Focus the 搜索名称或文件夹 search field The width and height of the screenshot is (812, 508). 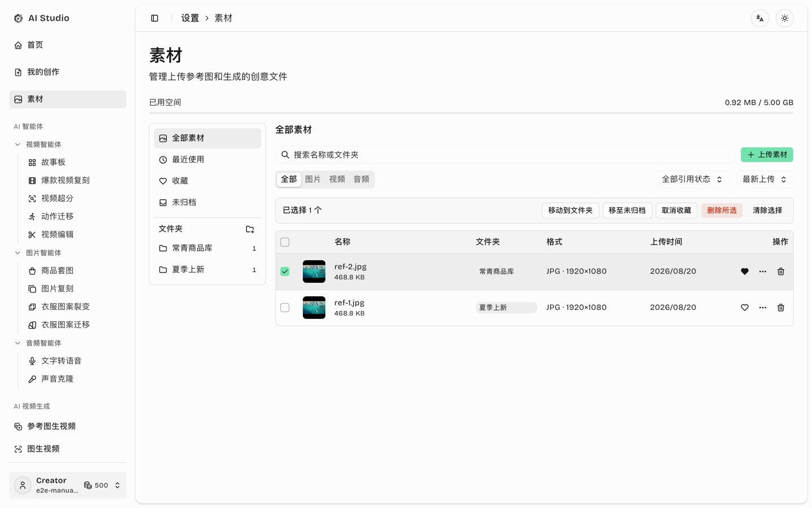click(x=505, y=155)
